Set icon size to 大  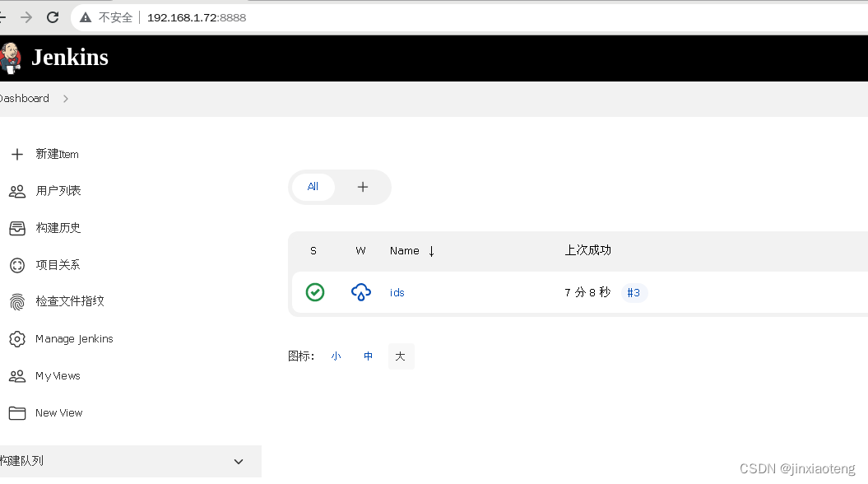(401, 356)
